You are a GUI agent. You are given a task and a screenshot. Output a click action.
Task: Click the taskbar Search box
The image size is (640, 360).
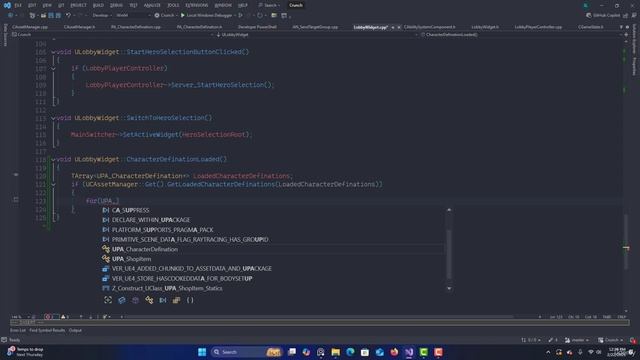pyautogui.click(x=247, y=352)
